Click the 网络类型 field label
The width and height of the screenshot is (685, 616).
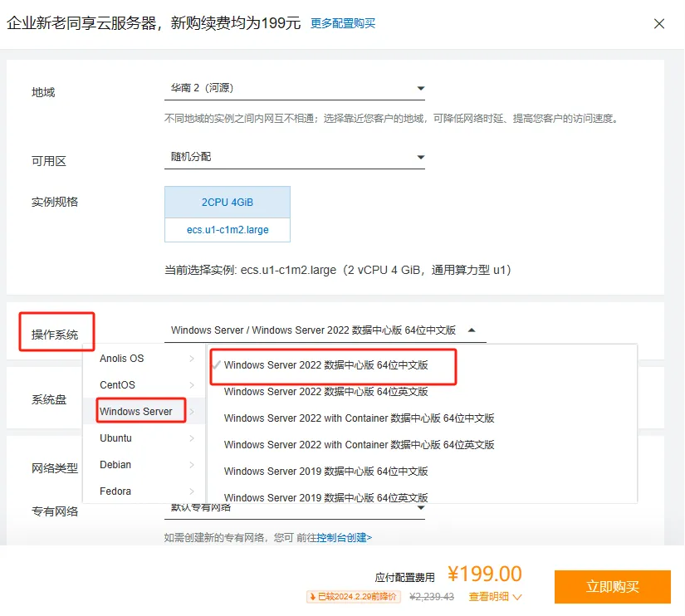point(55,469)
